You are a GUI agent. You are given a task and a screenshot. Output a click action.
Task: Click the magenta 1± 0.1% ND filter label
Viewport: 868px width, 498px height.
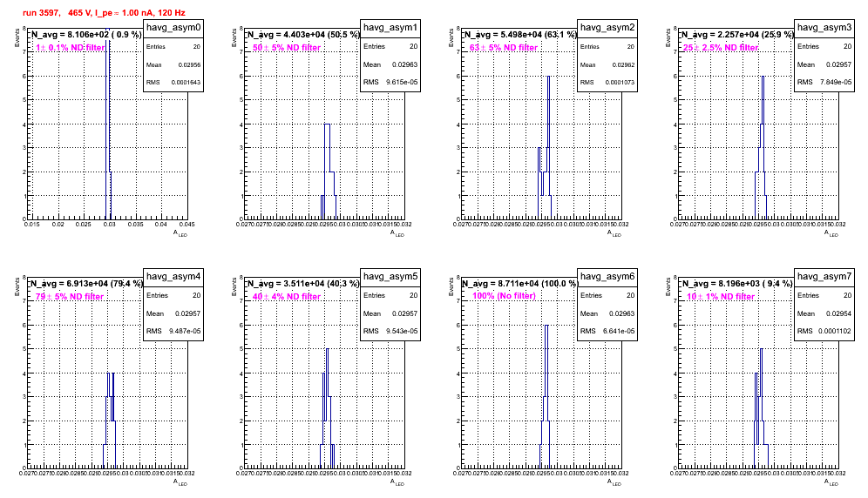tap(71, 48)
